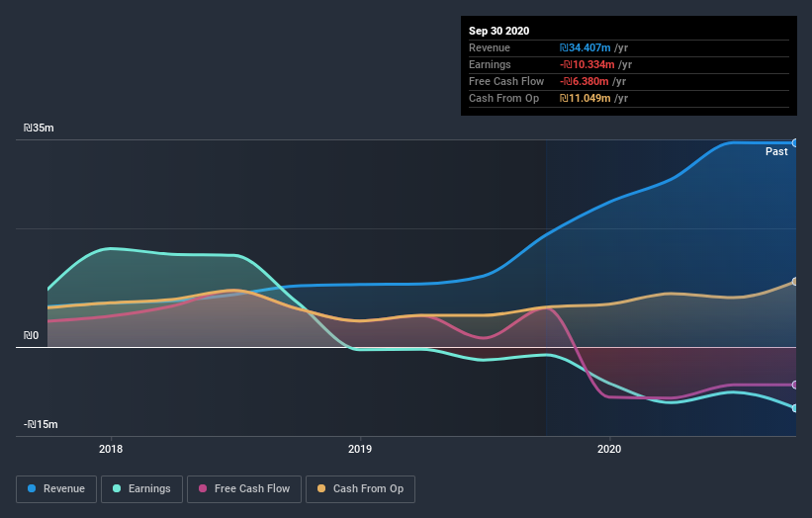Click the orange Cash From Op endpoint marker
The image size is (812, 518).
click(x=795, y=282)
